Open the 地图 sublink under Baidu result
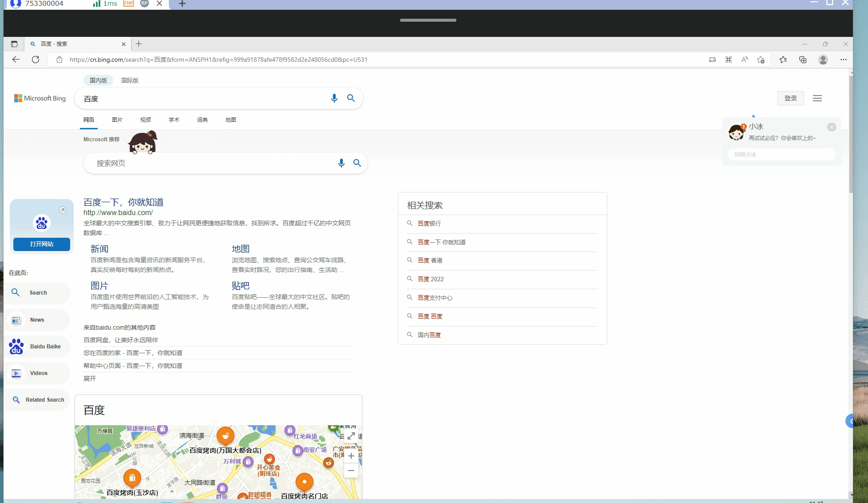This screenshot has height=503, width=868. (241, 249)
